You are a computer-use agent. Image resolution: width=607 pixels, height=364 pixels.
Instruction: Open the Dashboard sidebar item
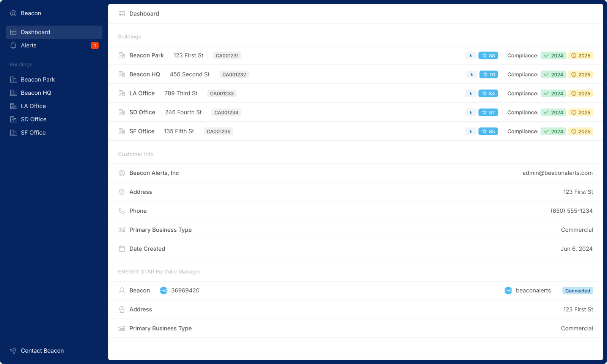coord(54,32)
